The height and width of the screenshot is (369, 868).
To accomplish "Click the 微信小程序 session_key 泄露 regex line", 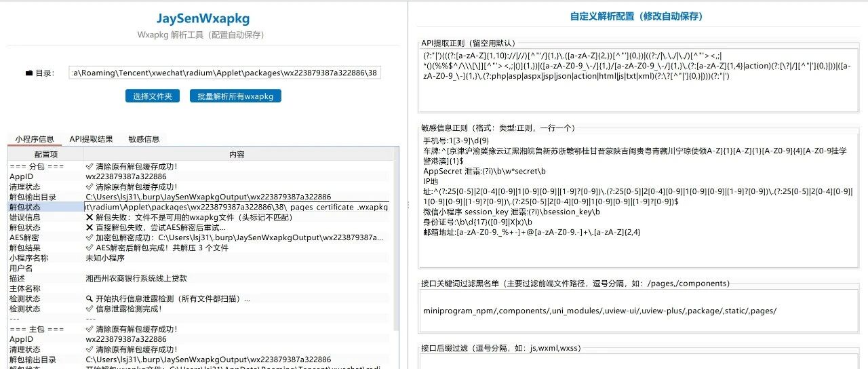I will 511,212.
